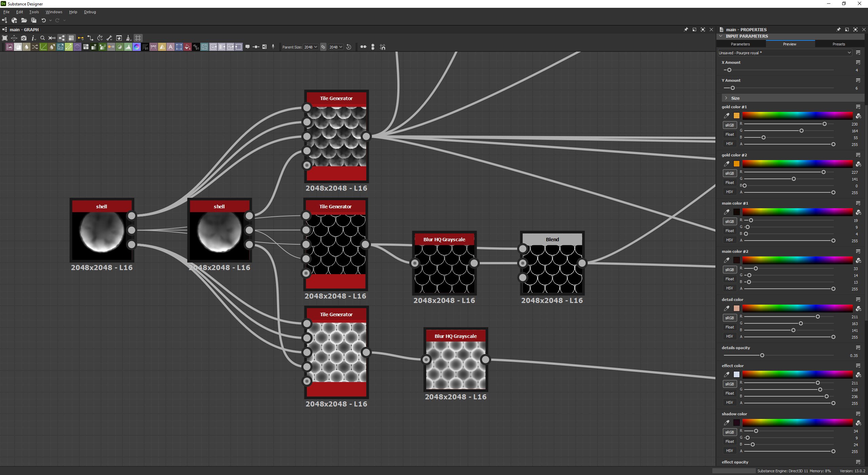Add a Gradient Map node using the color wheel icon
Image resolution: width=868 pixels, height=475 pixels.
pyautogui.click(x=137, y=47)
